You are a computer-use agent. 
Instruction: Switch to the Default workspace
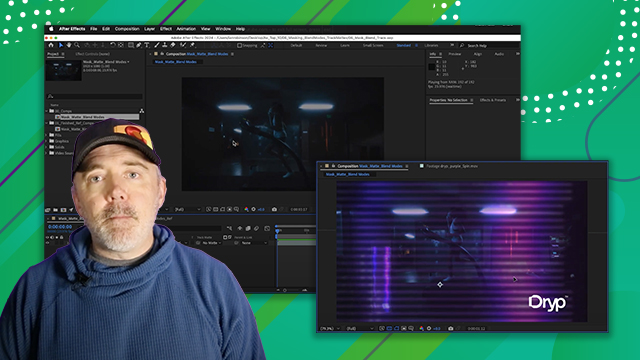pos(296,45)
